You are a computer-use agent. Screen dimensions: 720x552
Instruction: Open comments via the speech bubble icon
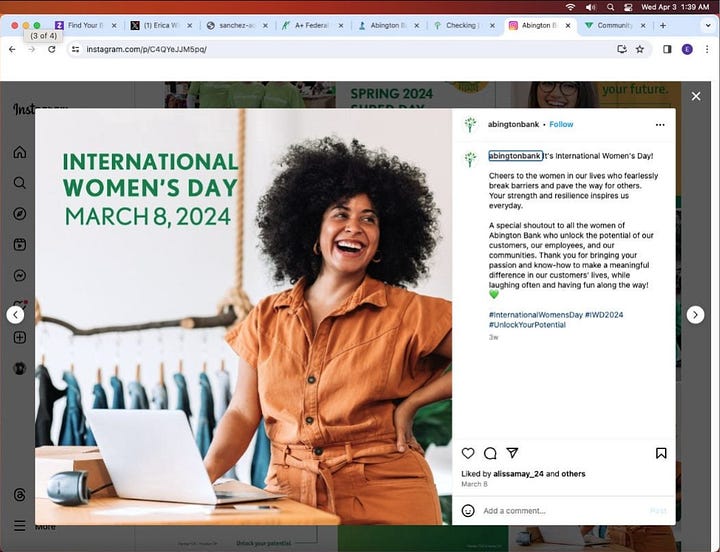(x=490, y=453)
